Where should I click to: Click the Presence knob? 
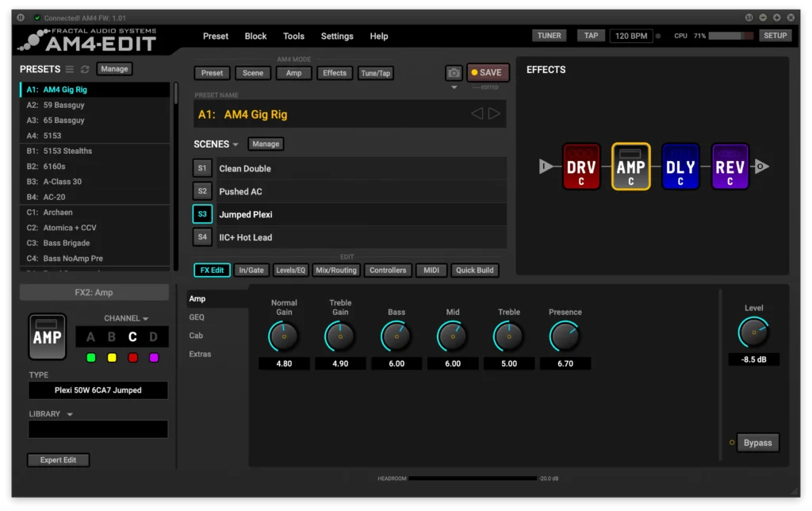point(565,337)
